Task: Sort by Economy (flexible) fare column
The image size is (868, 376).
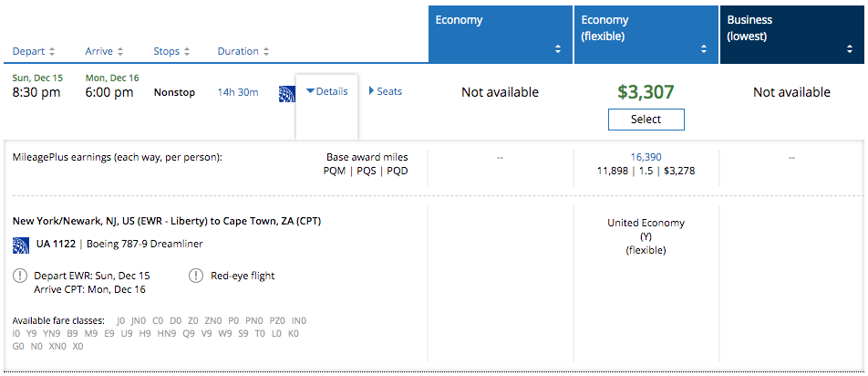Action: 703,49
